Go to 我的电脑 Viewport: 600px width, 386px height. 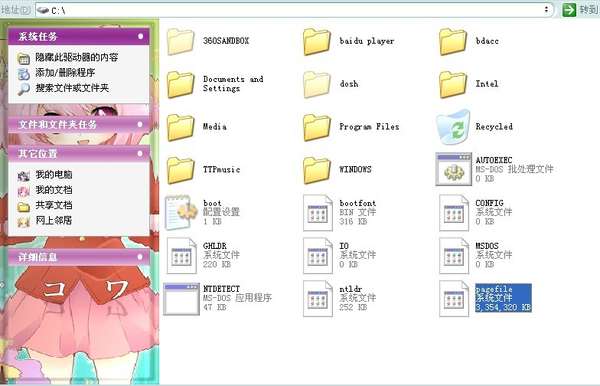[54, 175]
